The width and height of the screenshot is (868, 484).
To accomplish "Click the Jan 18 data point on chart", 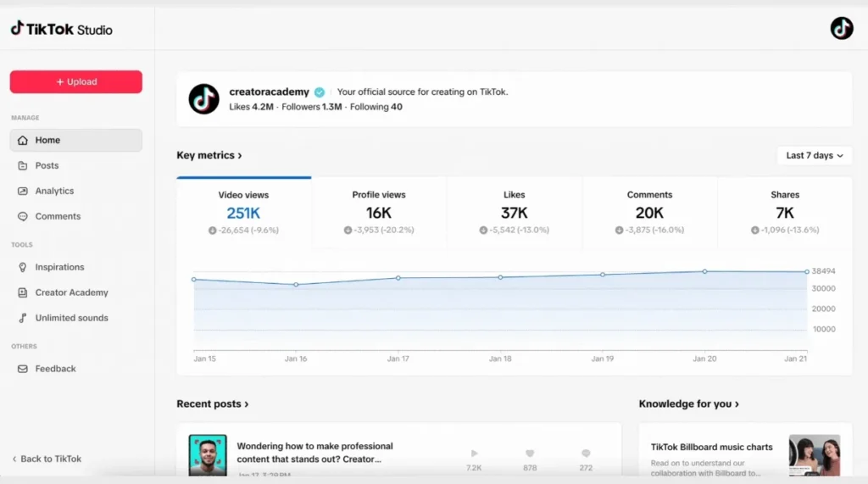I will click(500, 277).
